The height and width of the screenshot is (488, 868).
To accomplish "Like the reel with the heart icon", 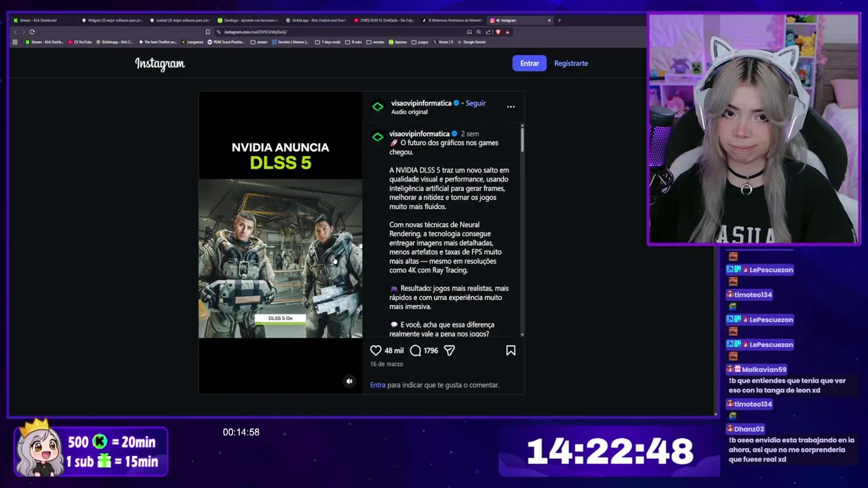I will [x=376, y=350].
